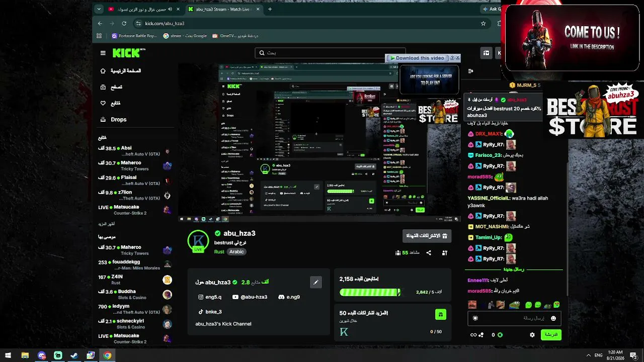Bookmark this page with star icon
The image size is (644, 362).
point(484,24)
